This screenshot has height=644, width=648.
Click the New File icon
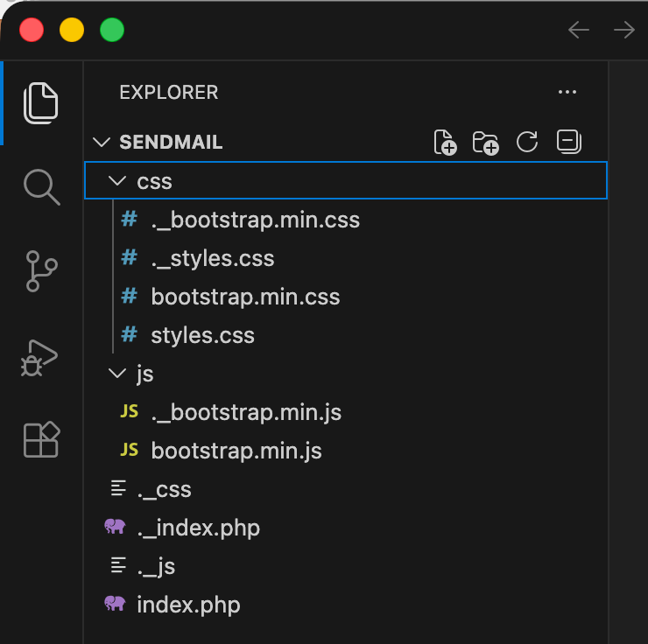[445, 142]
